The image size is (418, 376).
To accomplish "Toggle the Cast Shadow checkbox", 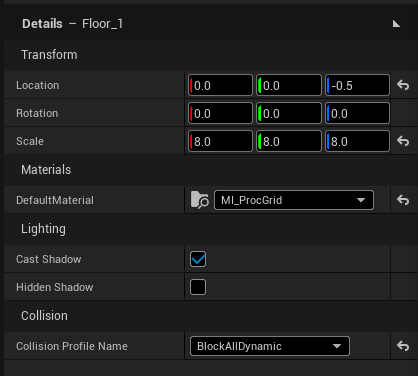I will pos(198,259).
